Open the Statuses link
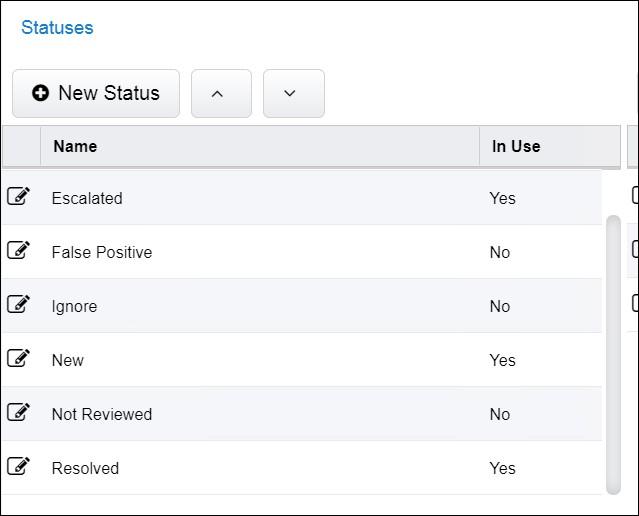 [x=57, y=28]
